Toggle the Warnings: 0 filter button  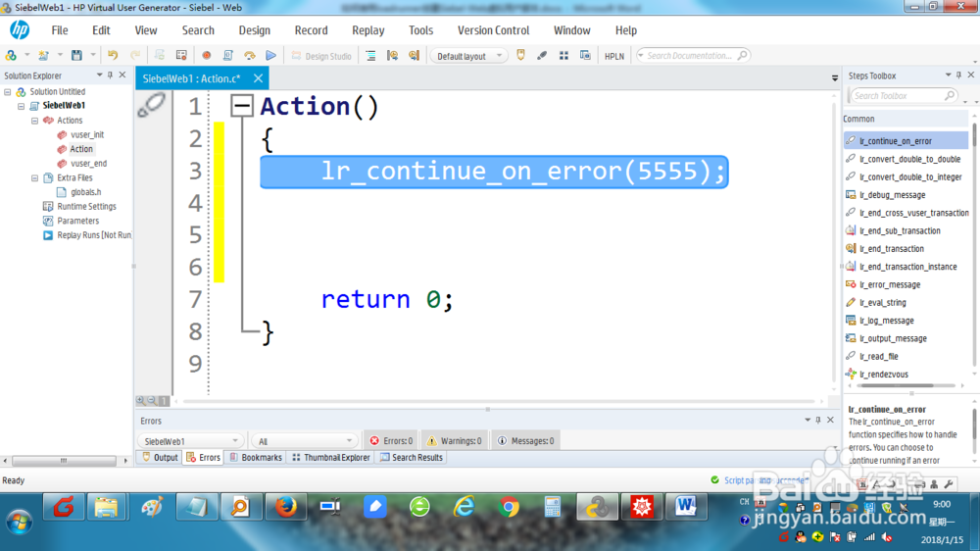(x=455, y=441)
